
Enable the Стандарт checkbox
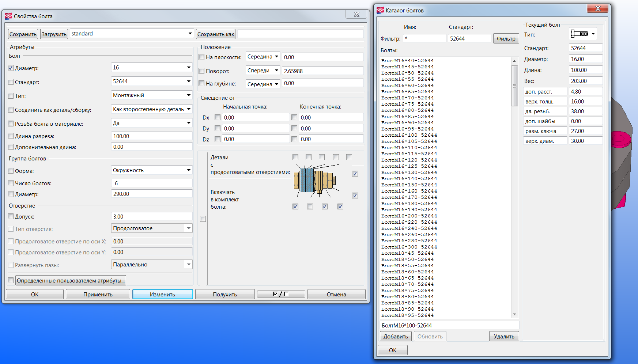[11, 82]
